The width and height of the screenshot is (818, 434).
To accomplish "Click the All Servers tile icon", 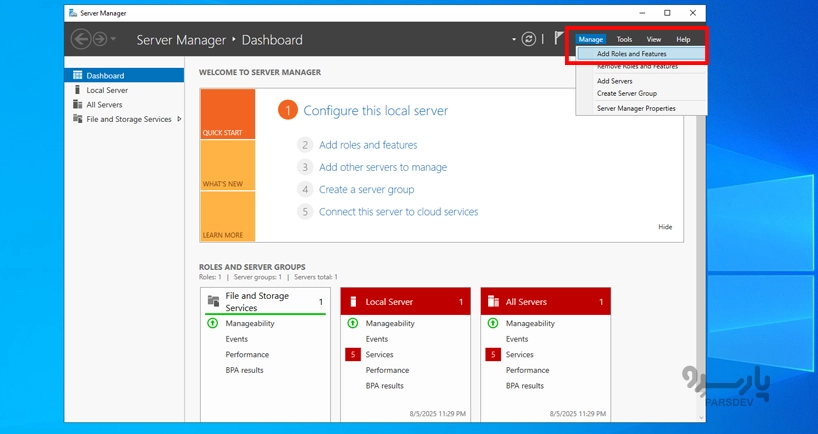I will click(493, 302).
